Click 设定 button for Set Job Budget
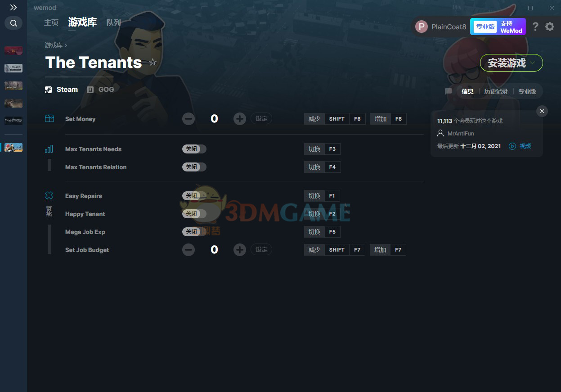 pyautogui.click(x=261, y=250)
